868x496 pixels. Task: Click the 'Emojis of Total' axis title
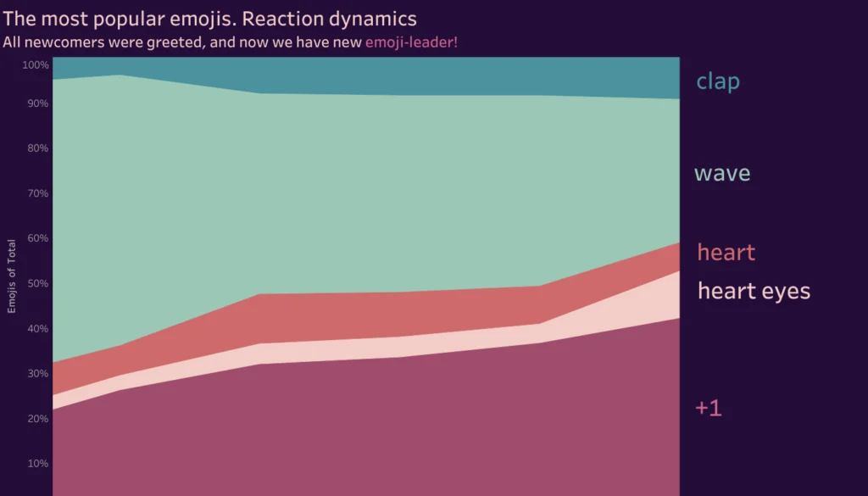click(x=11, y=276)
